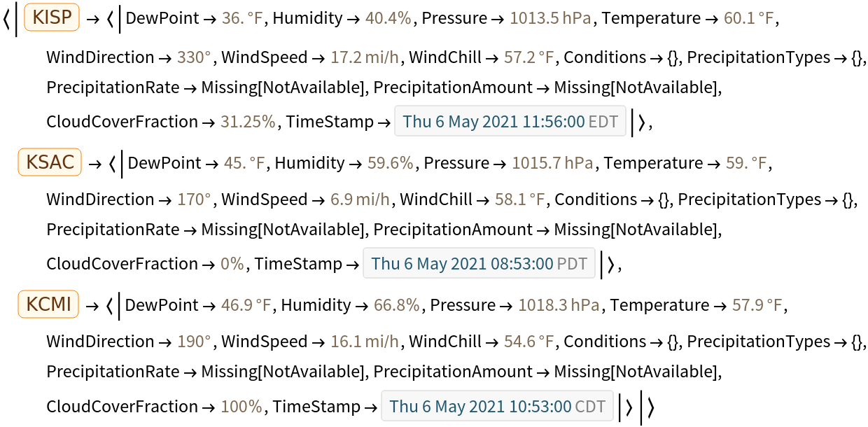The image size is (868, 427).
Task: Click the 0% cloud cover value
Action: point(232,264)
